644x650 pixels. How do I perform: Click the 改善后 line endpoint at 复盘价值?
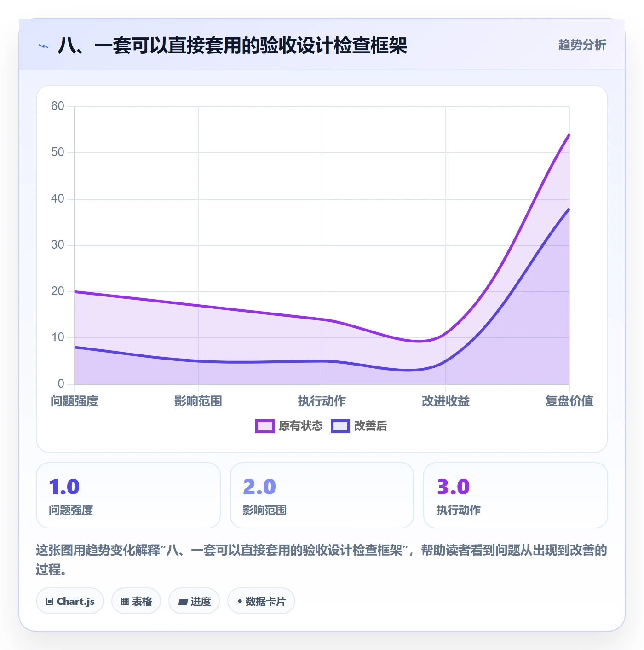[569, 209]
